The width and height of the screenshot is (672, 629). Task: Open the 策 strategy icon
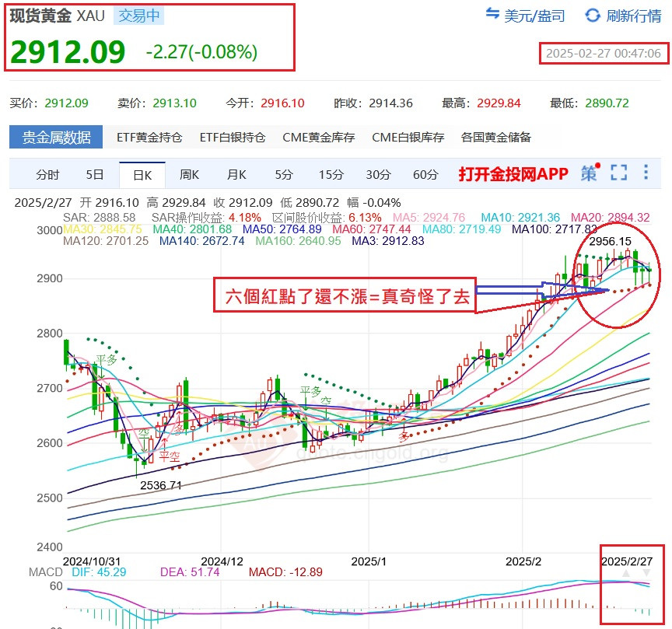click(590, 173)
